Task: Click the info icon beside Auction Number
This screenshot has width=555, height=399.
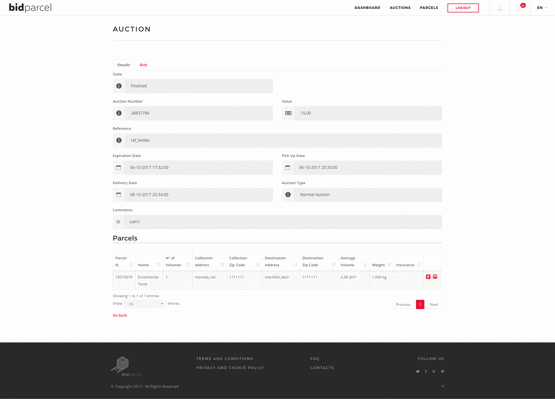Action: 119,113
